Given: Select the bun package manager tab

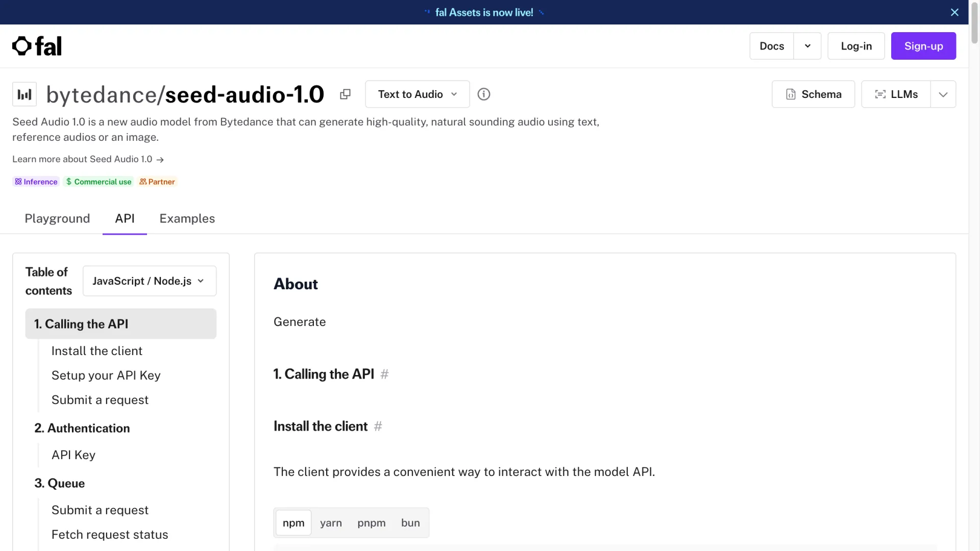Looking at the screenshot, I should (x=410, y=523).
